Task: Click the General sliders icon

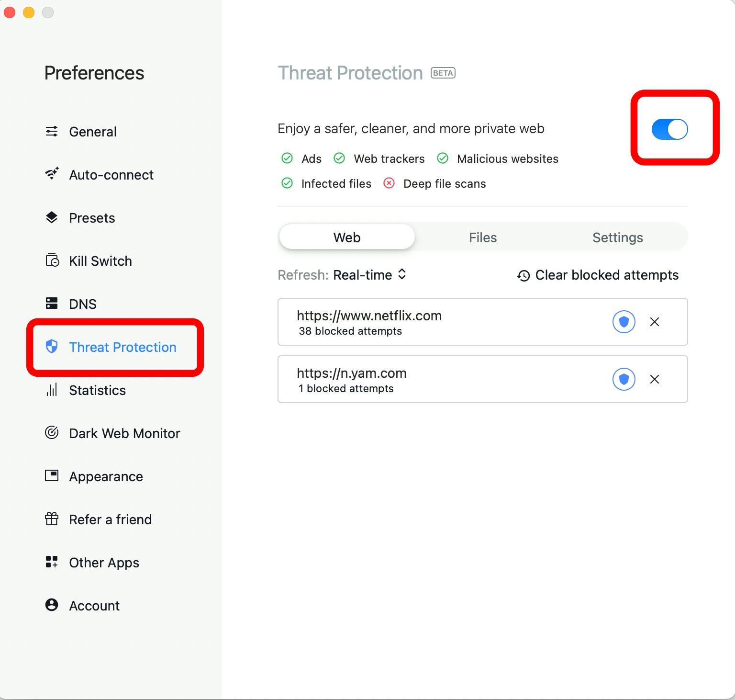Action: tap(52, 131)
